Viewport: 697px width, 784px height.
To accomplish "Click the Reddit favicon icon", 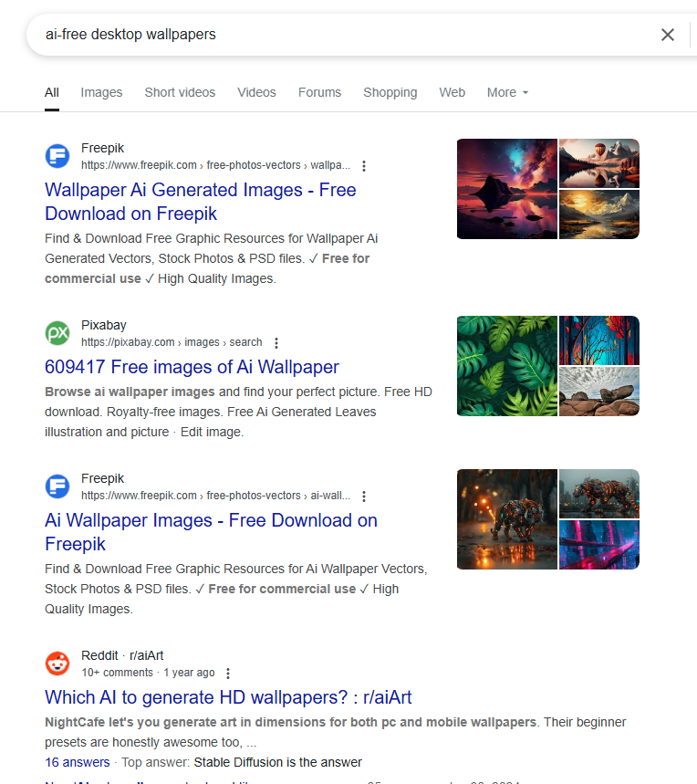I will (x=57, y=664).
